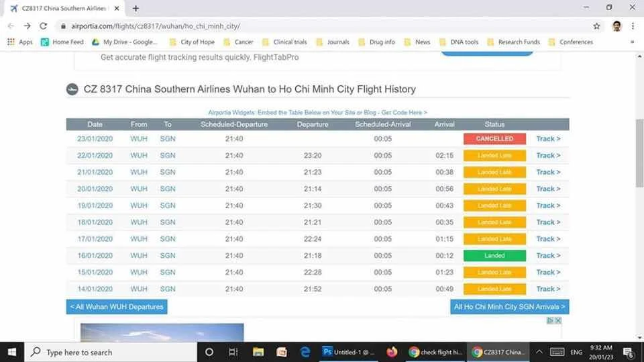Go to All Wuhan WUH Departures
Image resolution: width=644 pixels, height=362 pixels.
click(x=117, y=306)
